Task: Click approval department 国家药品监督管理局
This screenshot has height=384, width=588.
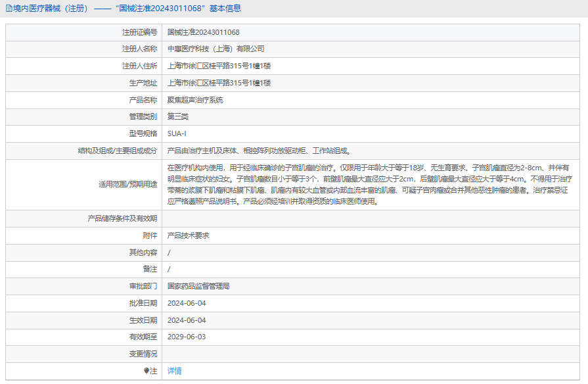Action: (198, 286)
